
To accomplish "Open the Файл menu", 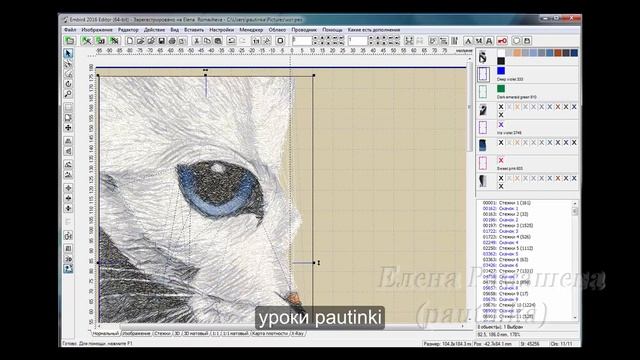I will click(70, 30).
